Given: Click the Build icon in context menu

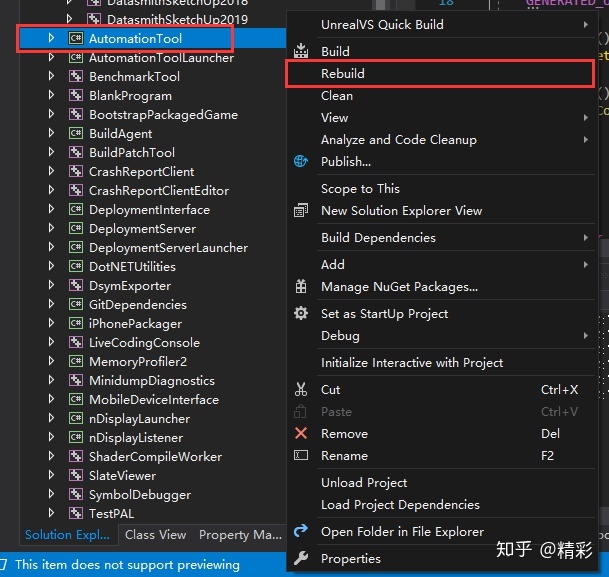Looking at the screenshot, I should click(301, 51).
